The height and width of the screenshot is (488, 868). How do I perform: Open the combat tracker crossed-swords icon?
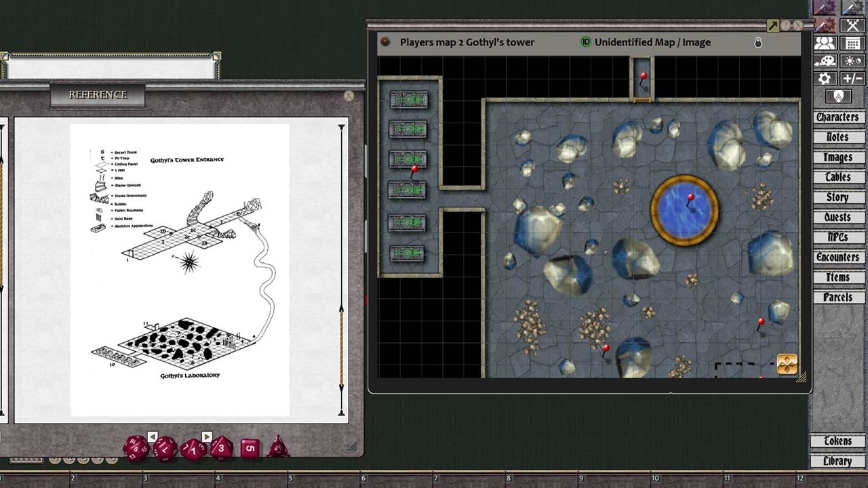point(852,26)
